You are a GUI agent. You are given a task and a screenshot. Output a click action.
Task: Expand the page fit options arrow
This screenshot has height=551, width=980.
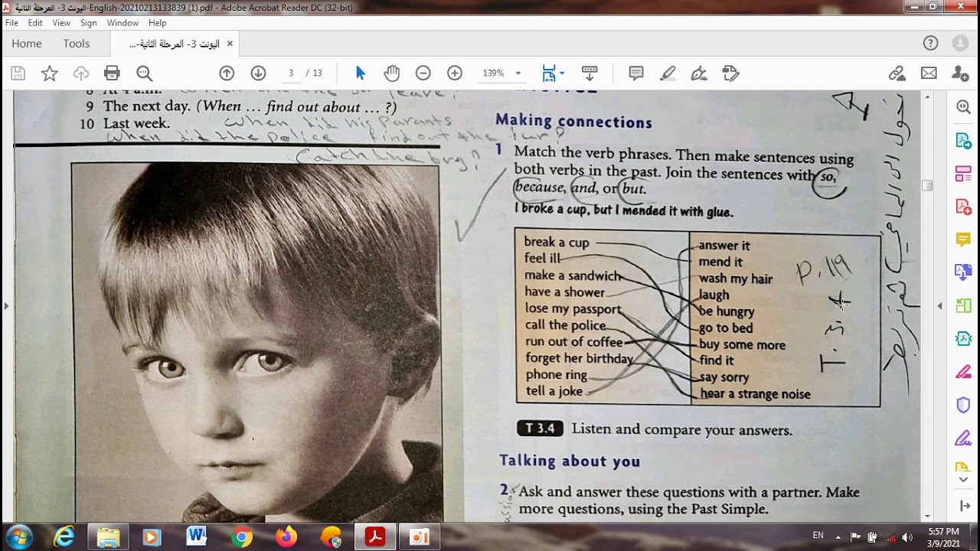tap(562, 73)
